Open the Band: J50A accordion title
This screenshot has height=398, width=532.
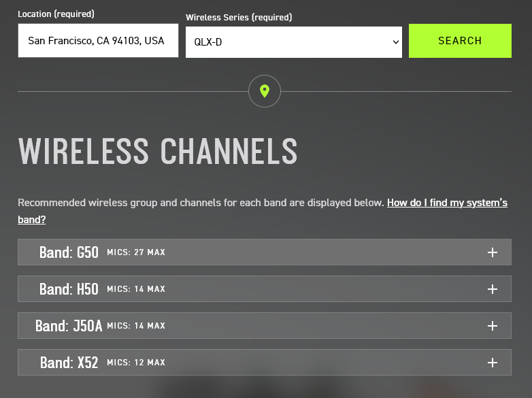coord(69,326)
